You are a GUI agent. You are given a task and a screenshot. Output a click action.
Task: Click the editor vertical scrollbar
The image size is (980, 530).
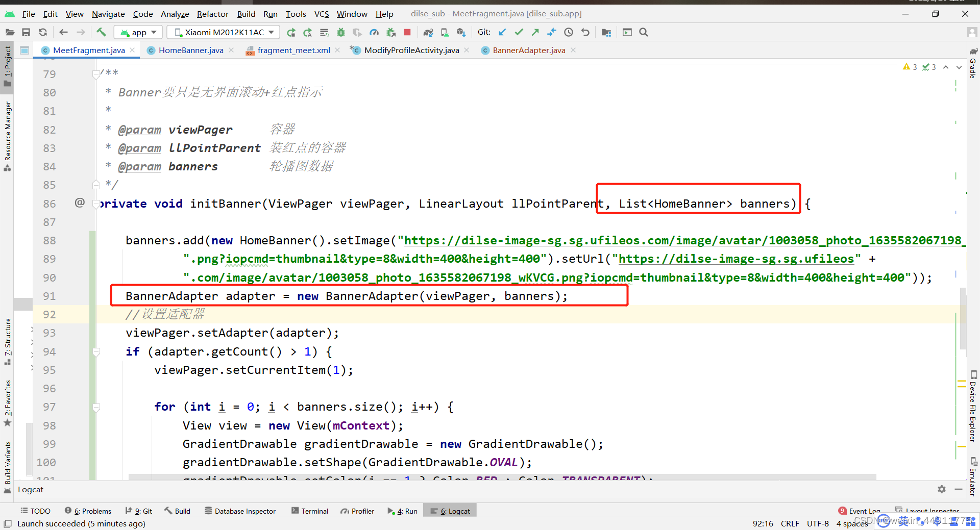click(x=963, y=319)
